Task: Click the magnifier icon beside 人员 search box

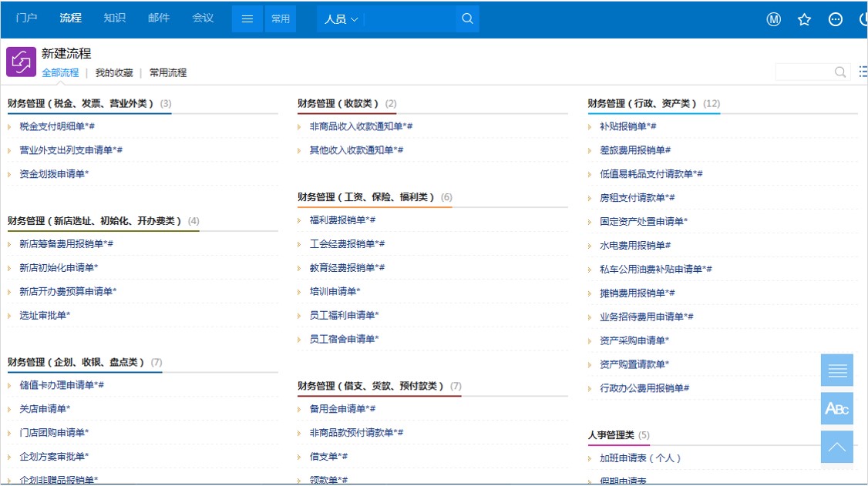Action: click(467, 18)
